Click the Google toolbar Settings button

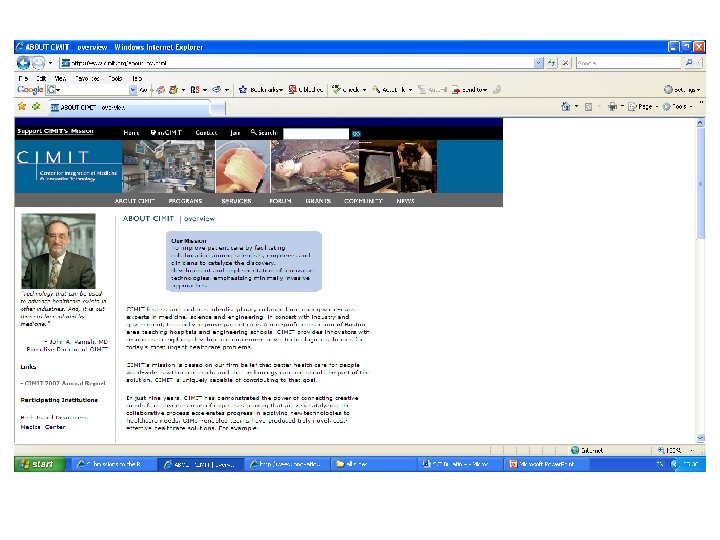682,90
